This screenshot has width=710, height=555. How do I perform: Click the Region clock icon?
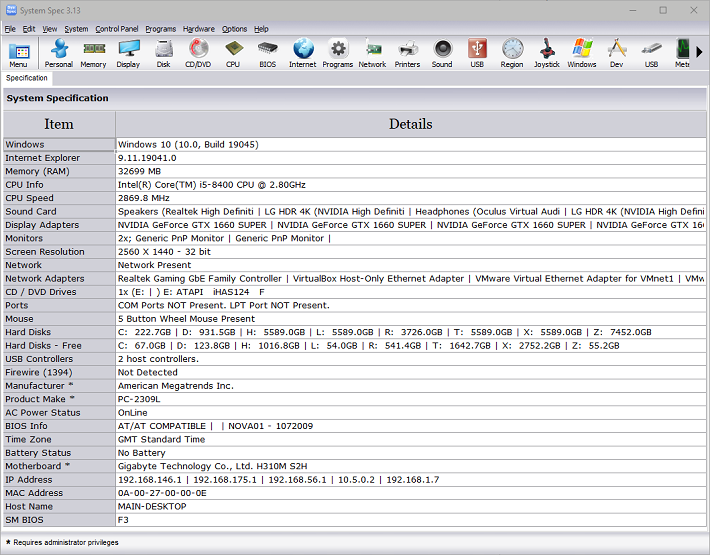pos(512,53)
